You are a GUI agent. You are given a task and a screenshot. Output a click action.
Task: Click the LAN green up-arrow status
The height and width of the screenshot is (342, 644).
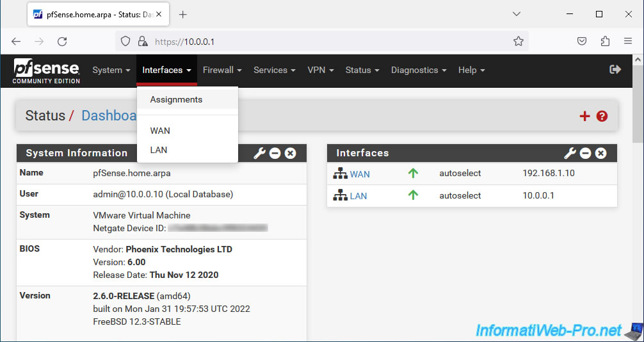tap(413, 195)
